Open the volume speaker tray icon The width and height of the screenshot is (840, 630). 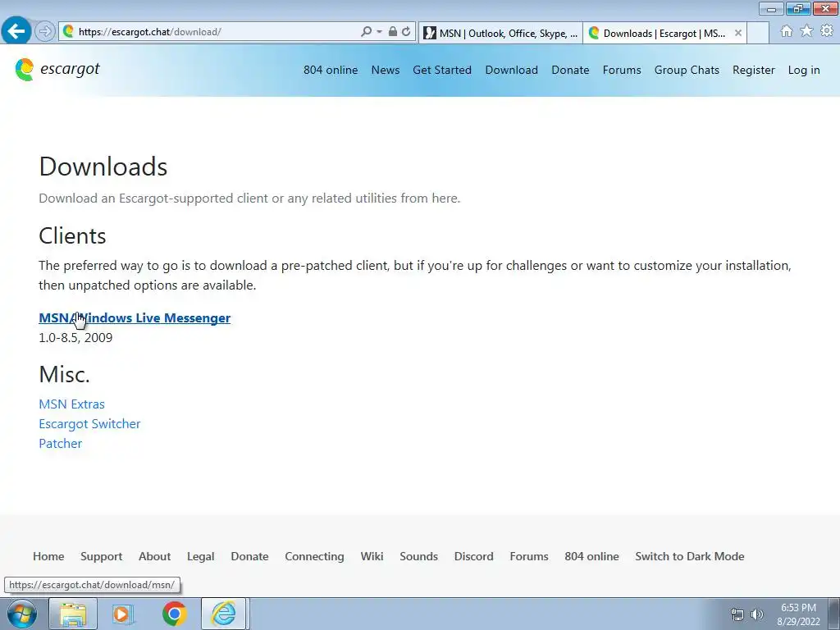pos(756,614)
